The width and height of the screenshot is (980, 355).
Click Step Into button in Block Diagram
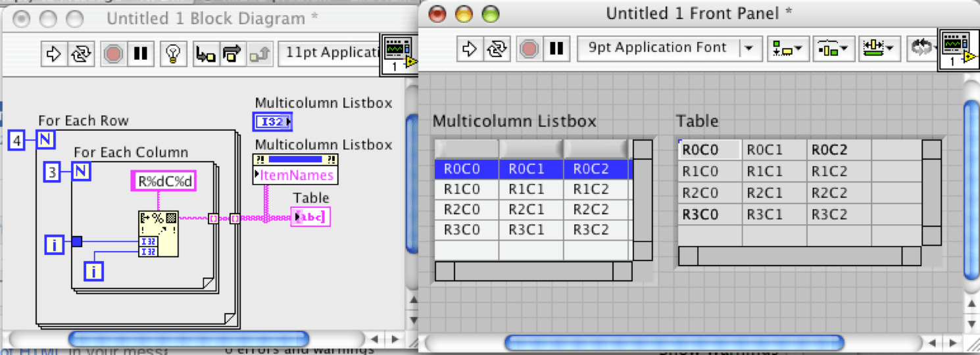pos(206,53)
